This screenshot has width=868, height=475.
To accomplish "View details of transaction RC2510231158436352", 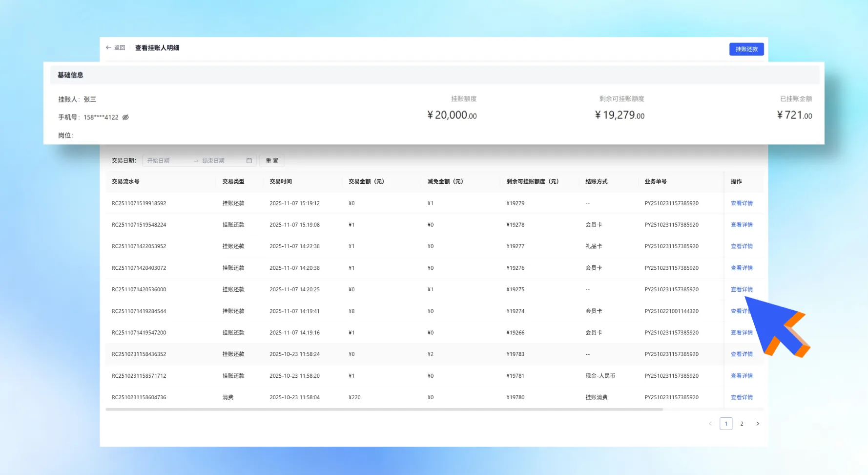I will tap(741, 354).
